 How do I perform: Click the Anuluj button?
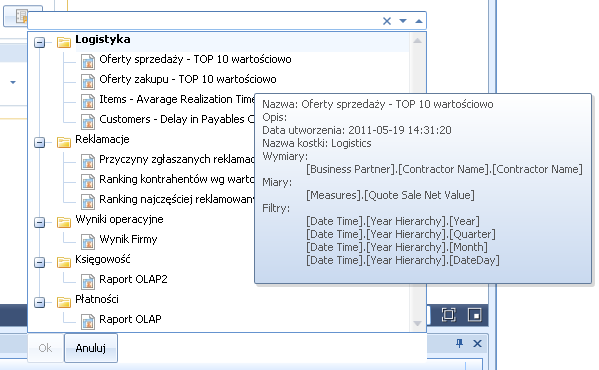coord(91,348)
